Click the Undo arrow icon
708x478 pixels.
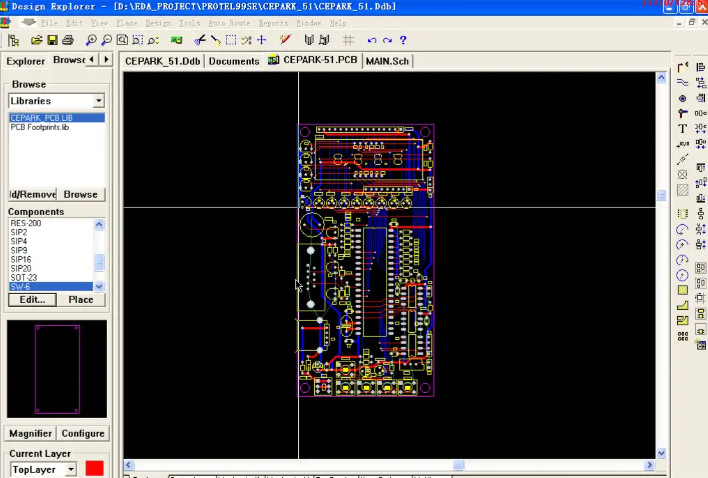372,40
